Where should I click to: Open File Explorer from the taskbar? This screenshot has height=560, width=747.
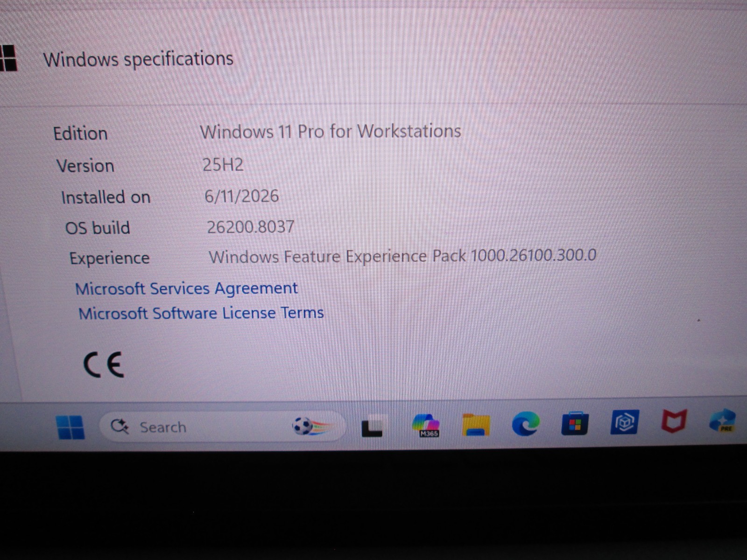coord(476,424)
